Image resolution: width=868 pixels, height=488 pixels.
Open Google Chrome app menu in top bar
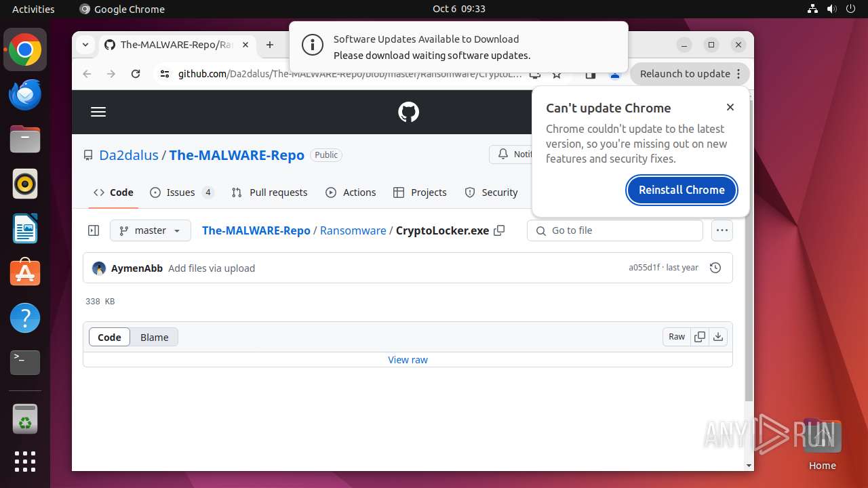click(122, 9)
